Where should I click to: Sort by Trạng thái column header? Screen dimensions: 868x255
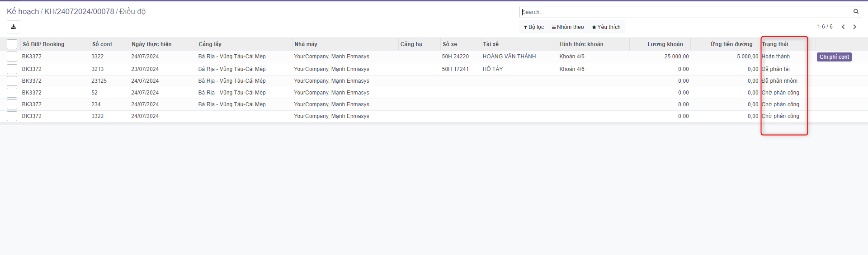click(775, 44)
